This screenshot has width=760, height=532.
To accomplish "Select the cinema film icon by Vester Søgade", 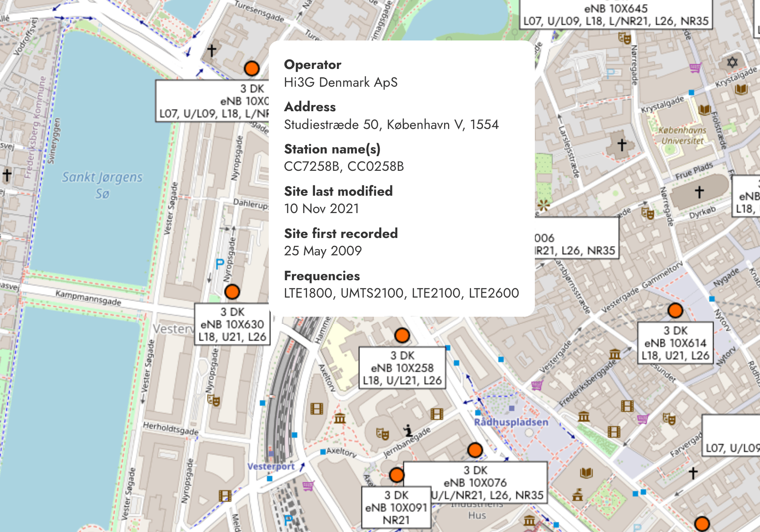I will (225, 496).
